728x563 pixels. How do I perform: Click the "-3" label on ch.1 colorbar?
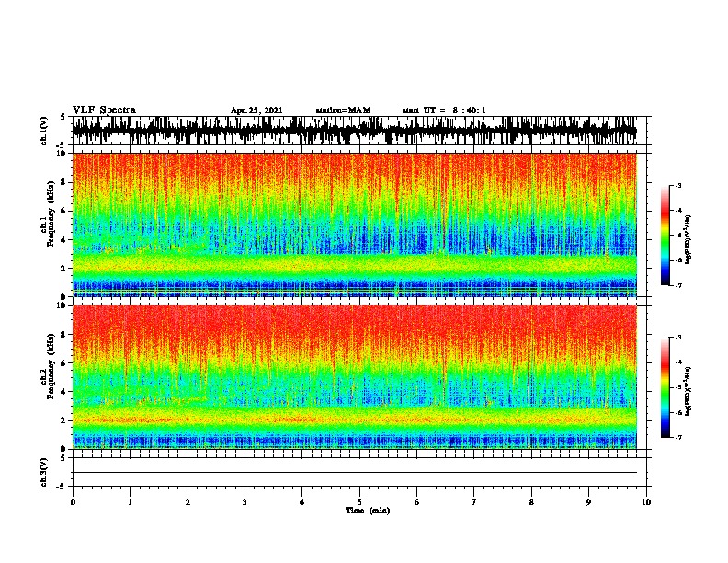[x=678, y=185]
